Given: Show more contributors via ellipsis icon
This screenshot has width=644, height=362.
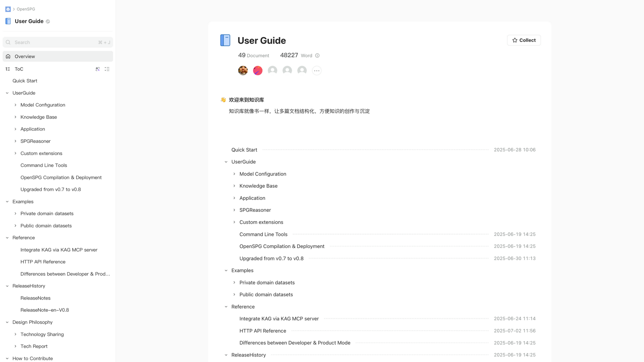Looking at the screenshot, I should tap(317, 70).
